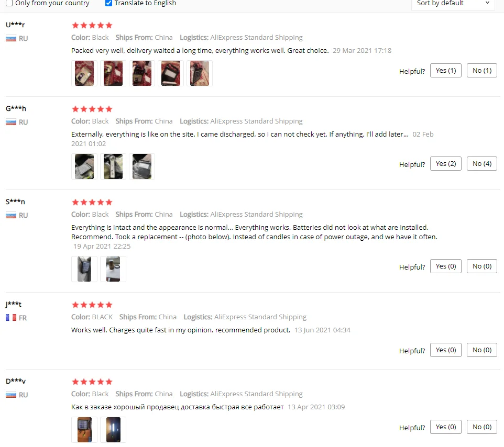Image resolution: width=504 pixels, height=447 pixels.
Task: Open first photo in U***r's review
Action: click(84, 73)
